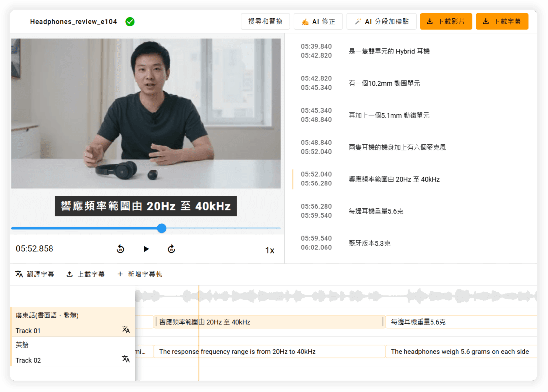The width and height of the screenshot is (548, 392).
Task: Rewind the video 10 seconds
Action: tap(120, 249)
